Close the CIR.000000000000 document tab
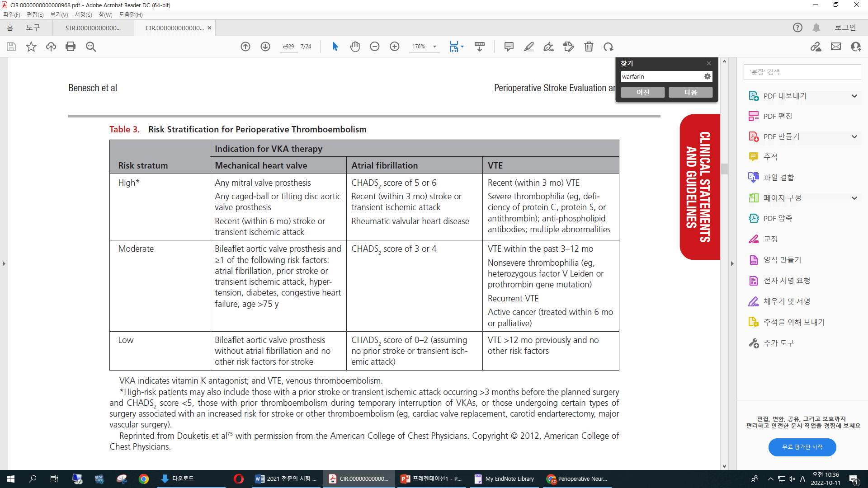The height and width of the screenshot is (488, 868). click(209, 28)
